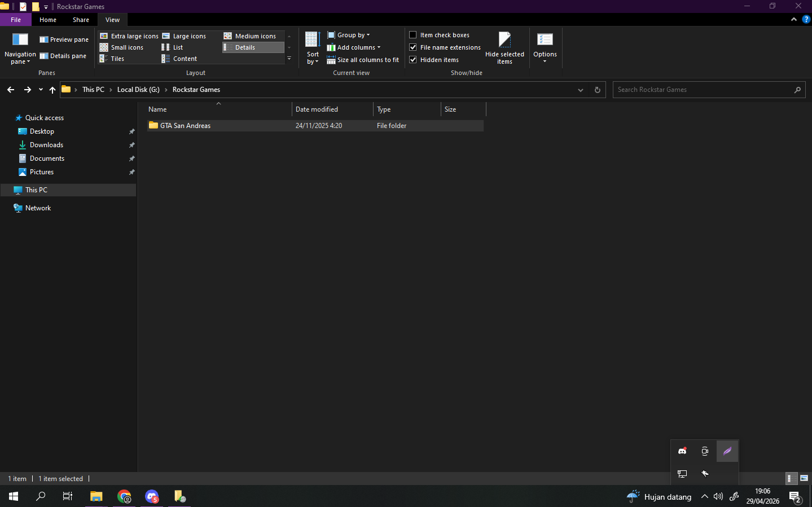Click Hide selected items

504,48
